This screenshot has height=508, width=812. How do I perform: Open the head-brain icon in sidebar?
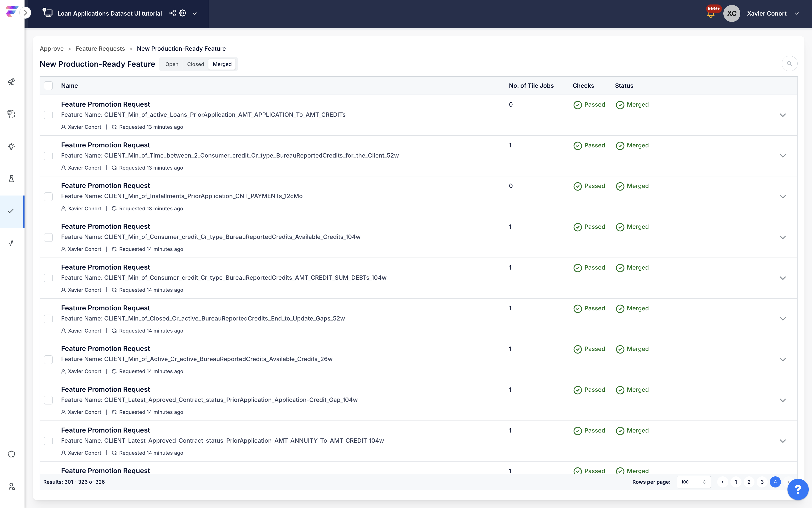(x=11, y=114)
